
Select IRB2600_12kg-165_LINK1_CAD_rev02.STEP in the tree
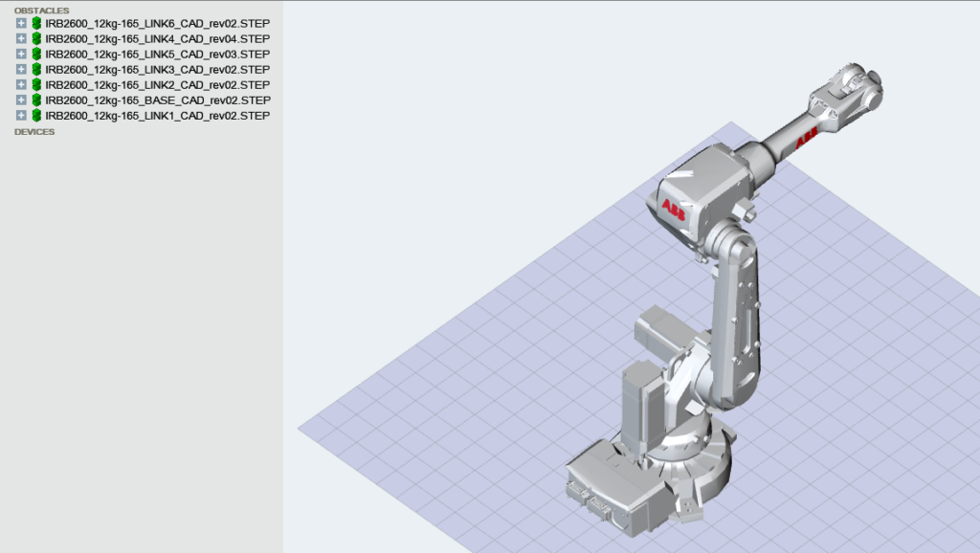158,116
